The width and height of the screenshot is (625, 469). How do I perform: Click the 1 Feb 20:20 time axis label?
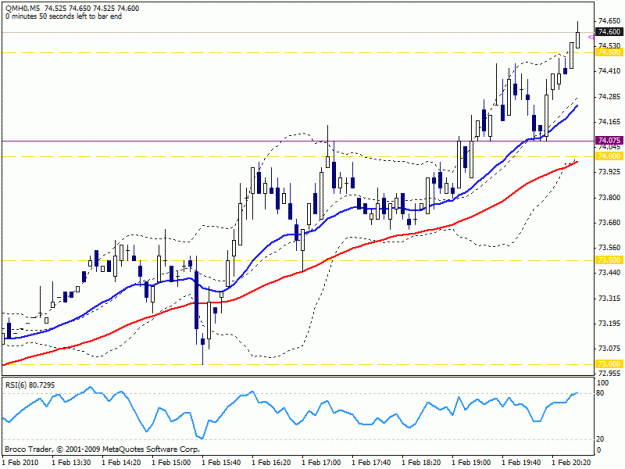coord(571,462)
